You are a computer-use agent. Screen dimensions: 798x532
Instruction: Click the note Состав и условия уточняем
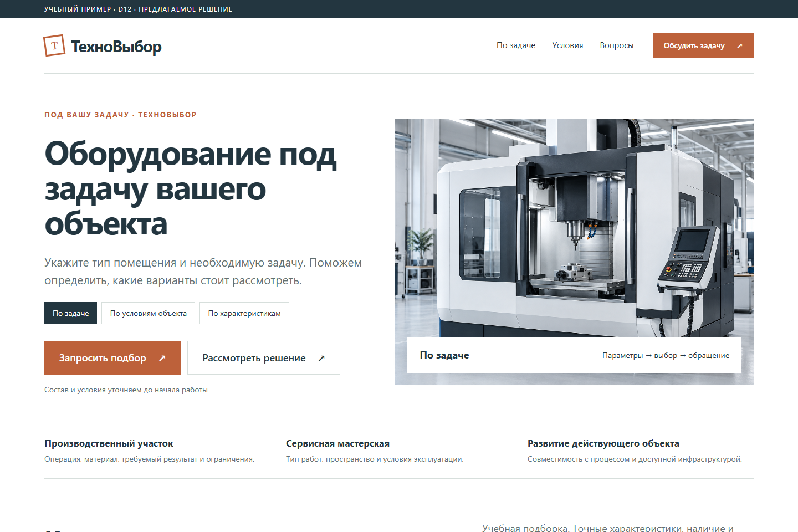click(126, 390)
